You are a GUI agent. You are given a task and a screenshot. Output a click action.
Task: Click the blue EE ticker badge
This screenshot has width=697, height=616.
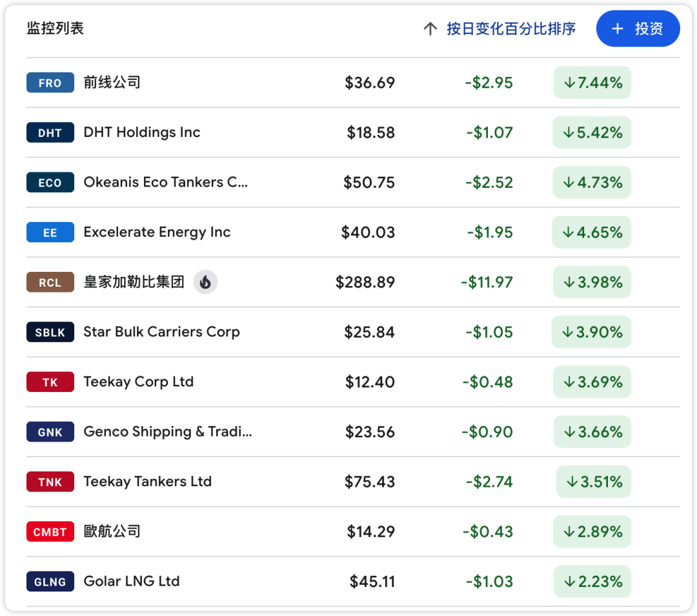click(x=50, y=232)
